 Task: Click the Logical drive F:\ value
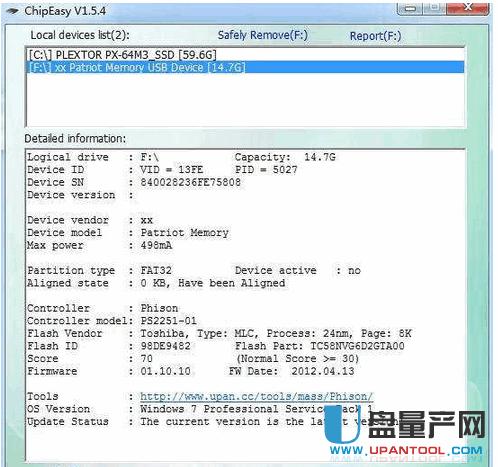tap(149, 157)
